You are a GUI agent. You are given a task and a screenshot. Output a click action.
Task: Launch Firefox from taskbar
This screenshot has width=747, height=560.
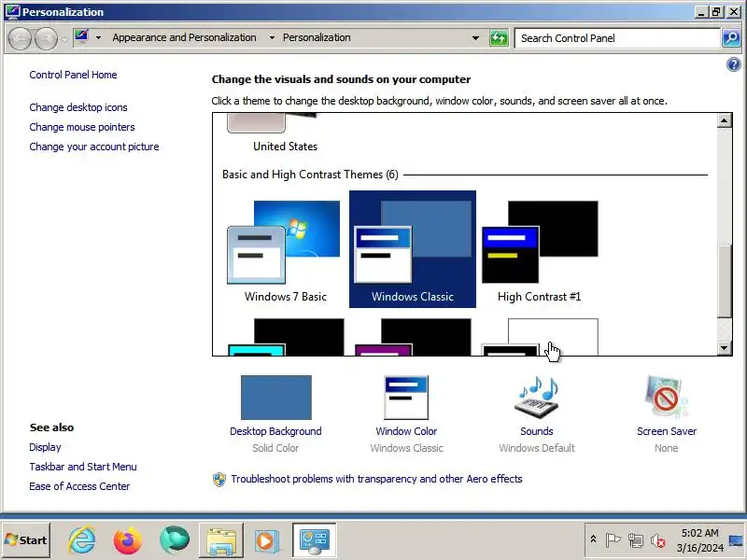128,540
